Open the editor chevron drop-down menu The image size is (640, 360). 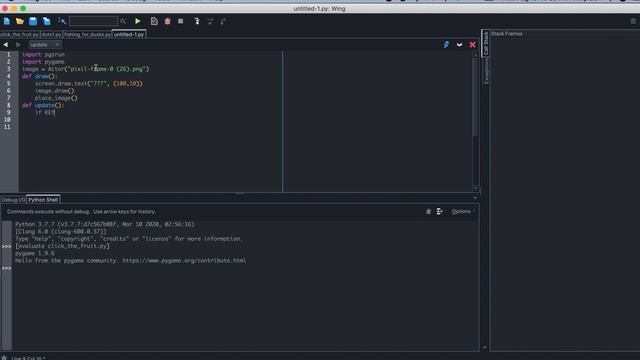[x=459, y=44]
